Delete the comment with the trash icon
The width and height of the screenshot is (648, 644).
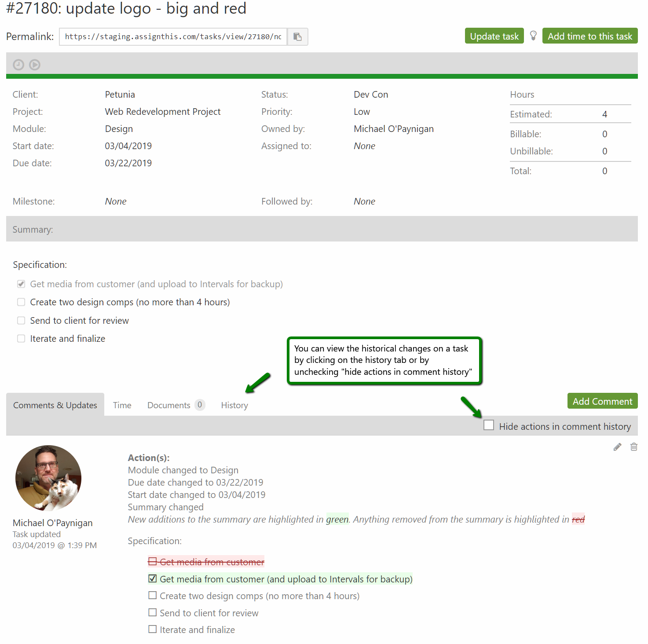coord(633,447)
